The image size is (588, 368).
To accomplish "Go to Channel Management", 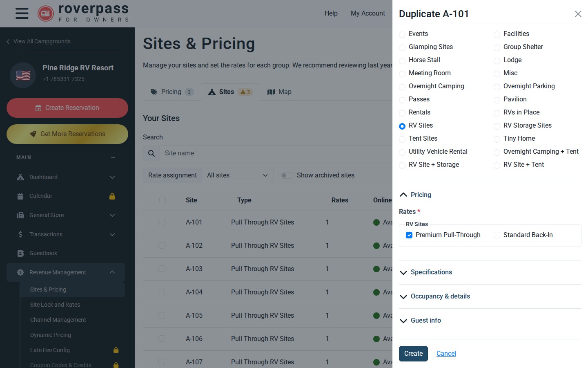I will pyautogui.click(x=58, y=320).
